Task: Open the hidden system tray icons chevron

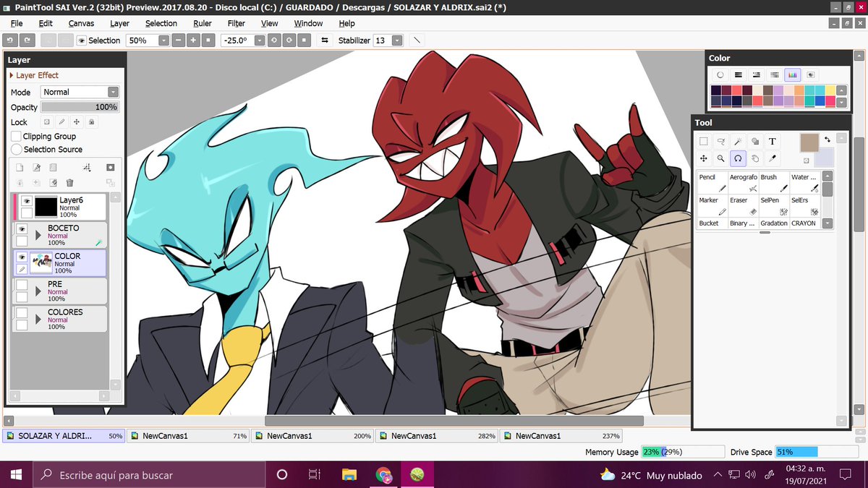Action: (718, 475)
